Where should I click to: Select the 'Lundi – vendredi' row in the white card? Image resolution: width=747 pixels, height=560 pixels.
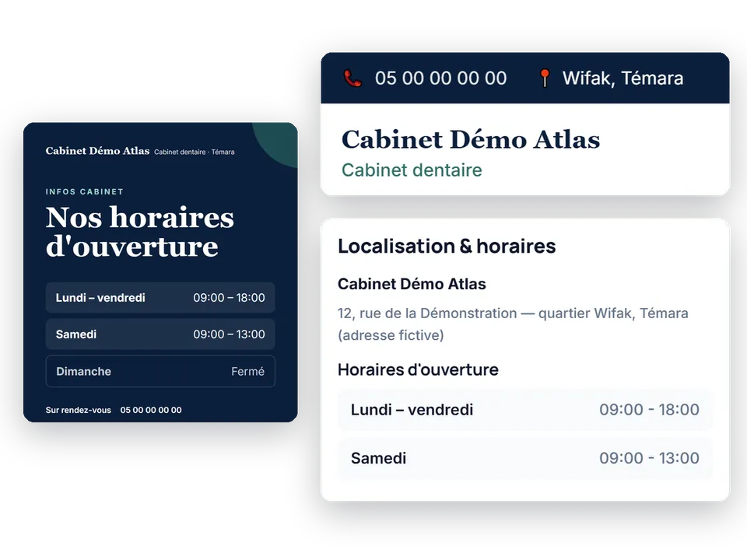coord(525,410)
